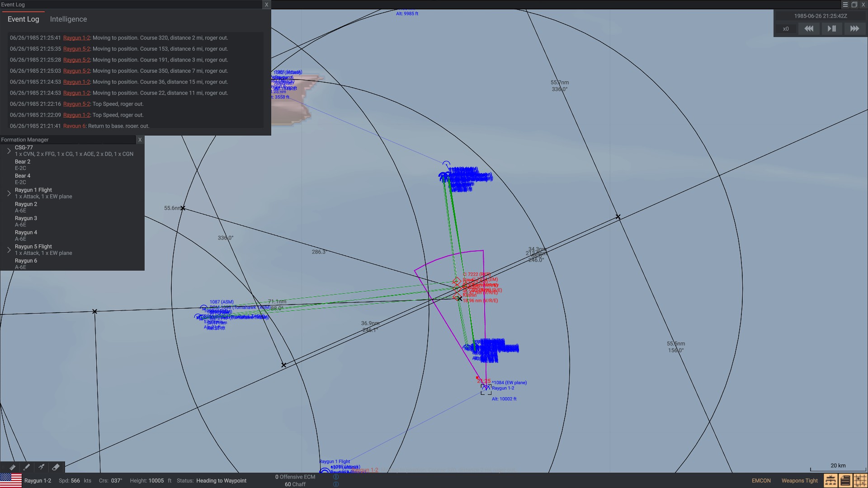Screen dimensions: 868x488
Task: Open Raygun 6 Return to base link
Action: point(74,126)
